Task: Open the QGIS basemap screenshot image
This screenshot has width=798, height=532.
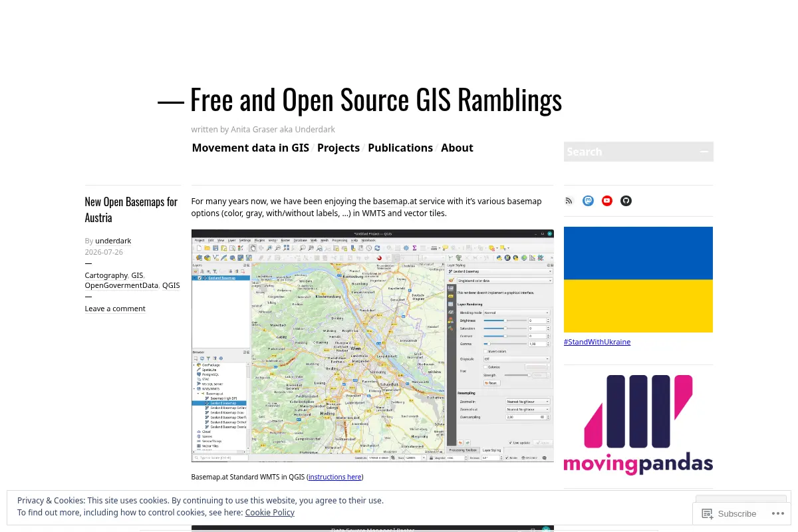Action: (372, 346)
